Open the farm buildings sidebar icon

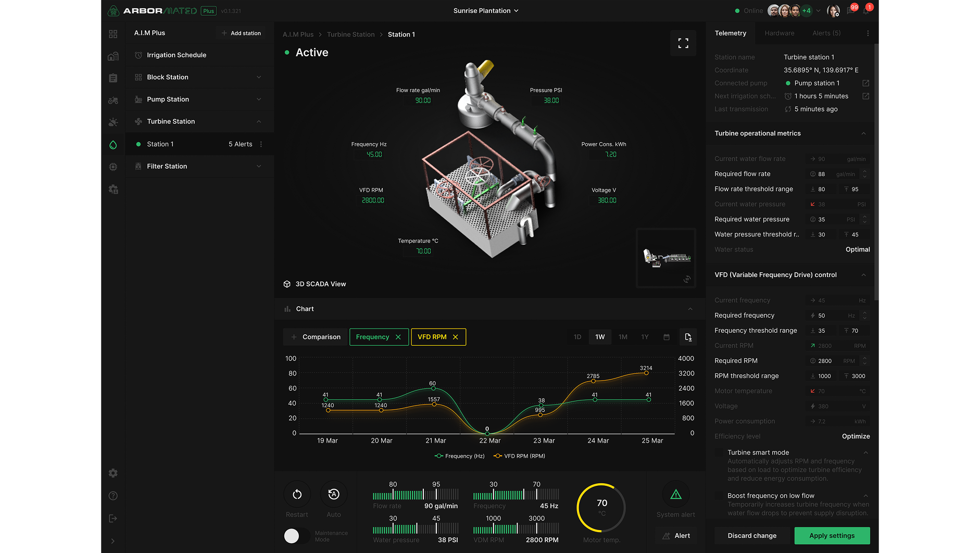113,56
